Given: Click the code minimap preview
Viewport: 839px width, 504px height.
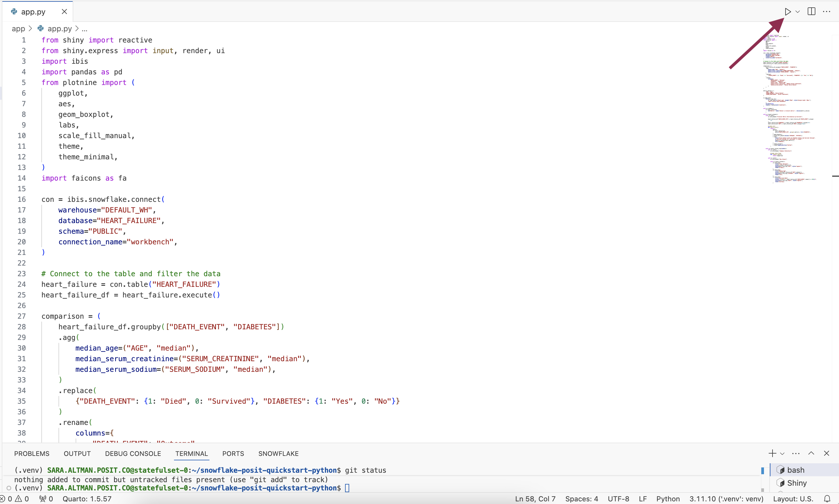Looking at the screenshot, I should pyautogui.click(x=789, y=109).
